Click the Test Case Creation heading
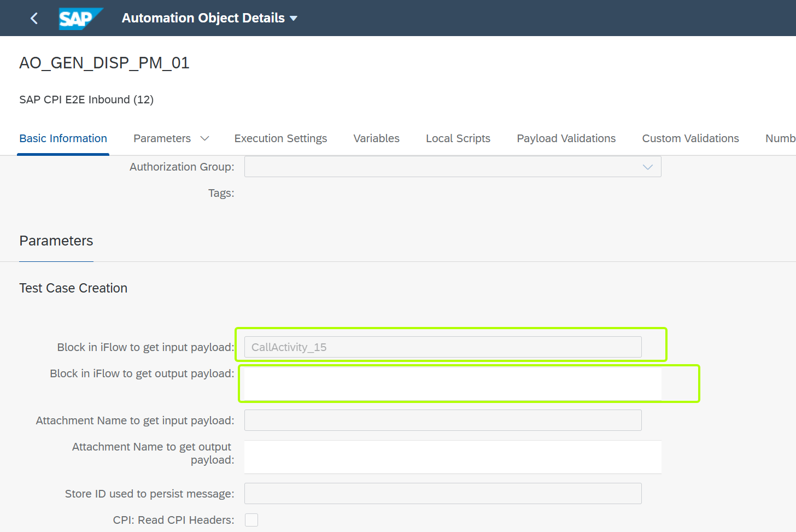The image size is (796, 532). pos(73,288)
